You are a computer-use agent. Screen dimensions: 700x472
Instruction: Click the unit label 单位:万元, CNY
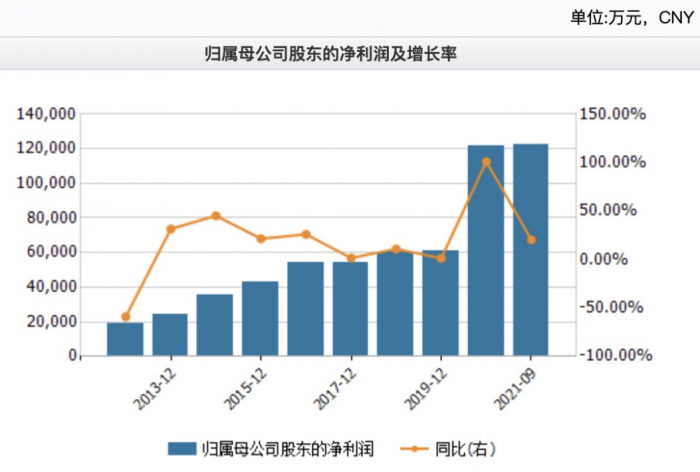pos(632,18)
